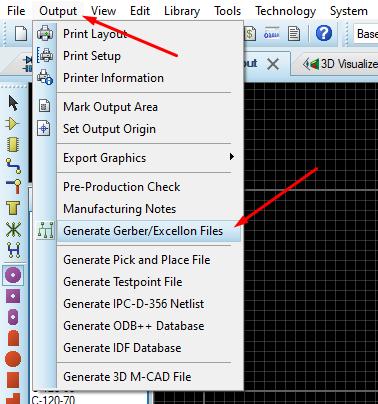This screenshot has width=378, height=404.
Task: Click the Gerber/Excellon files icon
Action: pos(46,230)
